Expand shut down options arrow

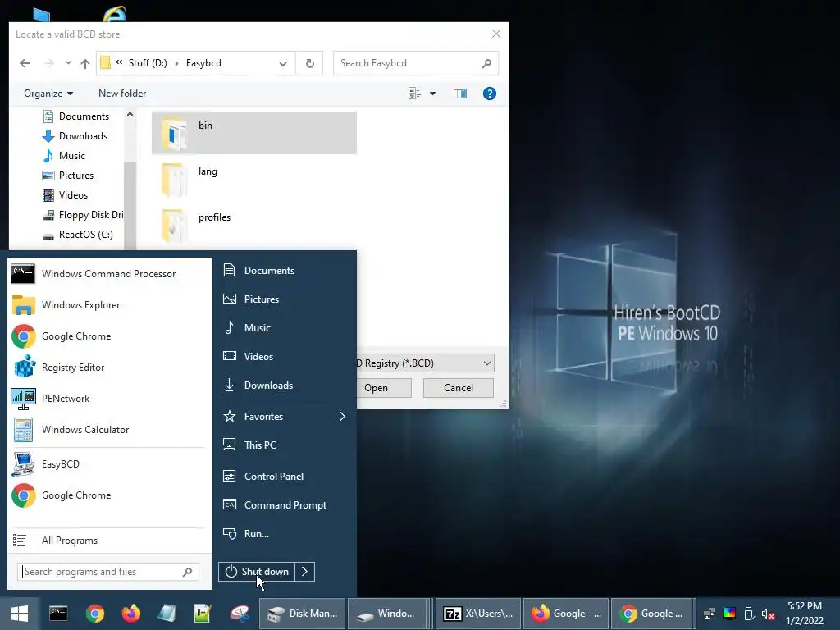305,572
